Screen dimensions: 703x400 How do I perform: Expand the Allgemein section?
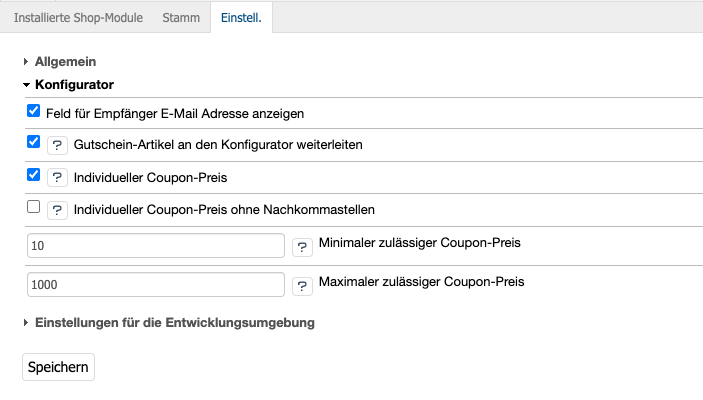coord(65,62)
